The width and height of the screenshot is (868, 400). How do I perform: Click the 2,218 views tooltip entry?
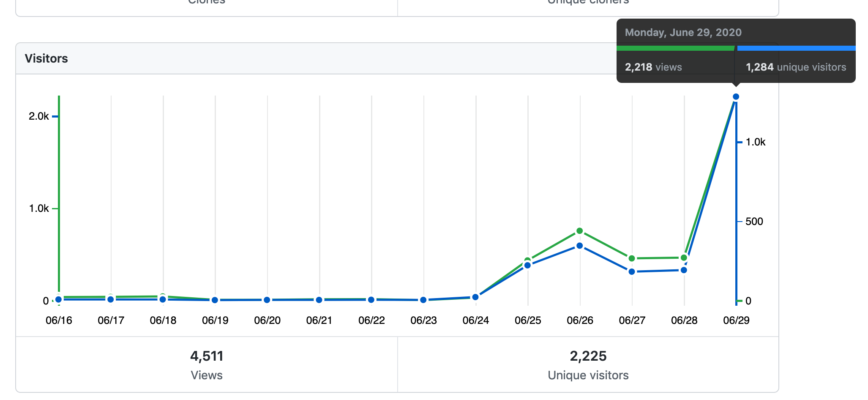point(653,67)
